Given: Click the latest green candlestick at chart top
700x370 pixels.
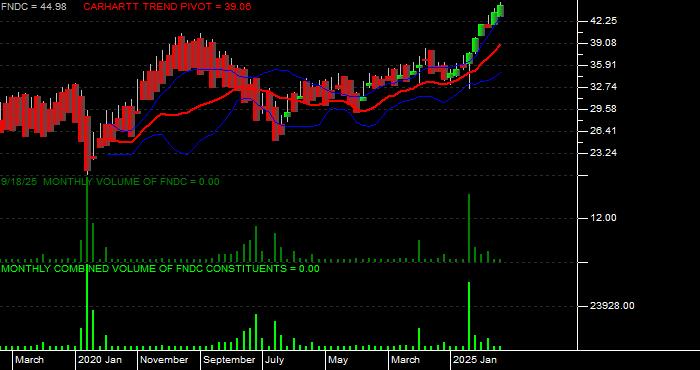Looking at the screenshot, I should coord(500,10).
